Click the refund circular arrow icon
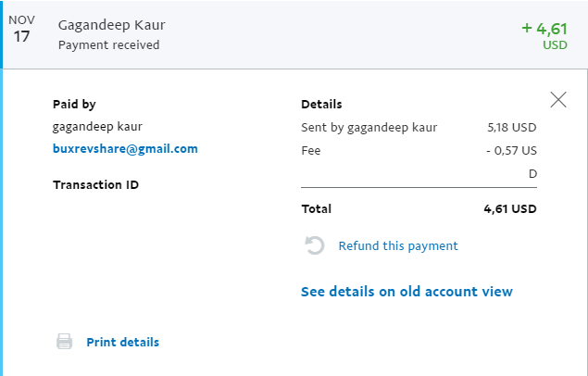The width and height of the screenshot is (588, 376). coord(314,245)
